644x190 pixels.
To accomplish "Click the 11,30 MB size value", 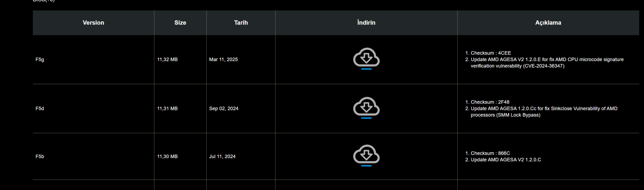I will pyautogui.click(x=167, y=156).
